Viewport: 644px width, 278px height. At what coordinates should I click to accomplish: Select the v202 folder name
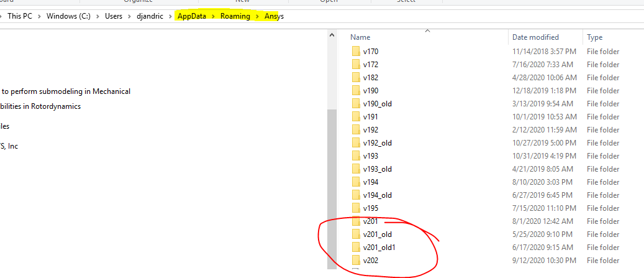(x=371, y=261)
